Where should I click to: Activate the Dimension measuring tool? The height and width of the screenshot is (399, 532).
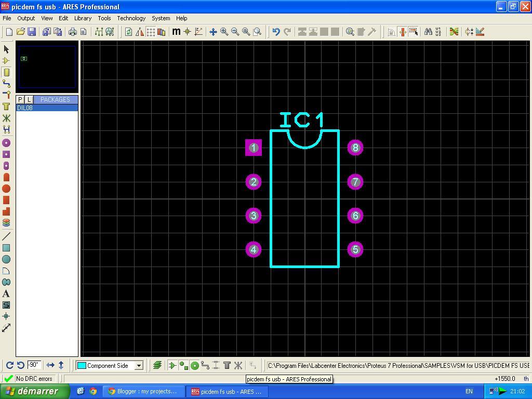6,328
